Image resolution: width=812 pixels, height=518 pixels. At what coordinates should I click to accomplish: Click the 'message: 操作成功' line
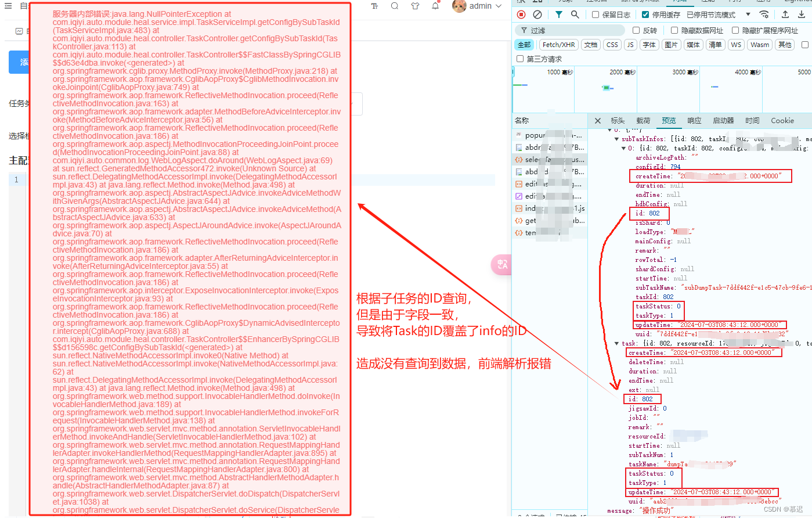point(640,510)
